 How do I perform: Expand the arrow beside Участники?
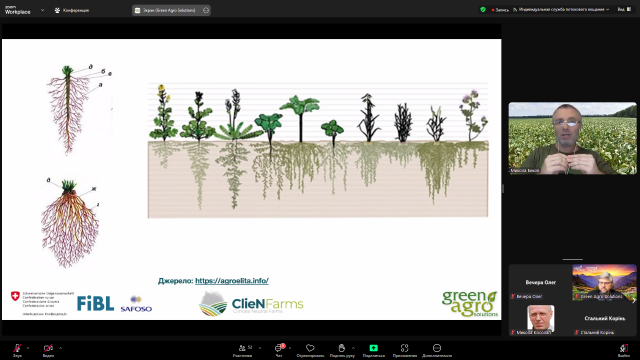(260, 348)
